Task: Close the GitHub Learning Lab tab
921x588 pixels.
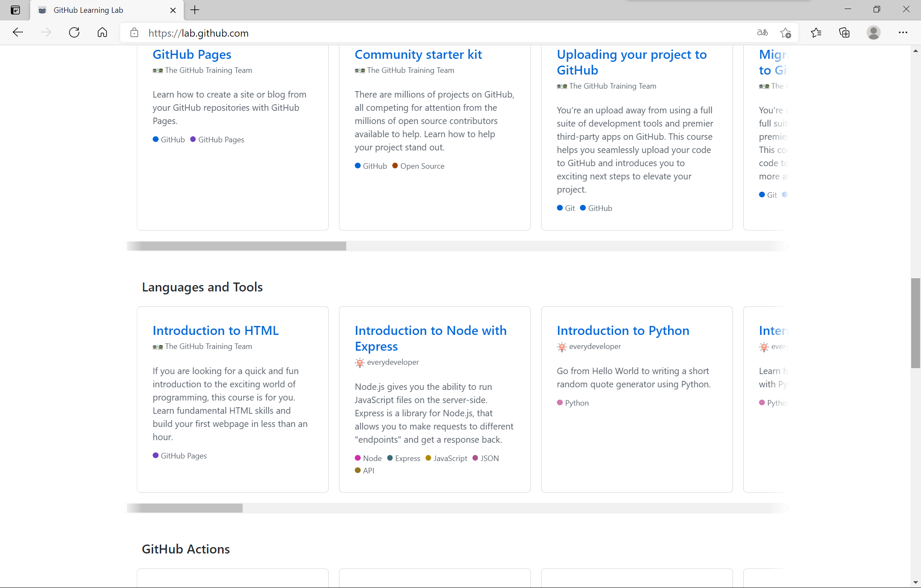Action: (x=173, y=10)
